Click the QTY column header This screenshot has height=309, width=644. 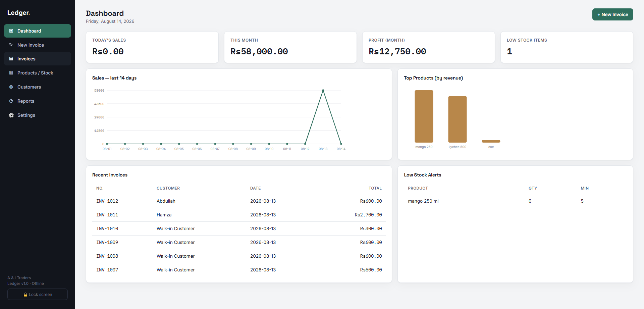click(533, 188)
